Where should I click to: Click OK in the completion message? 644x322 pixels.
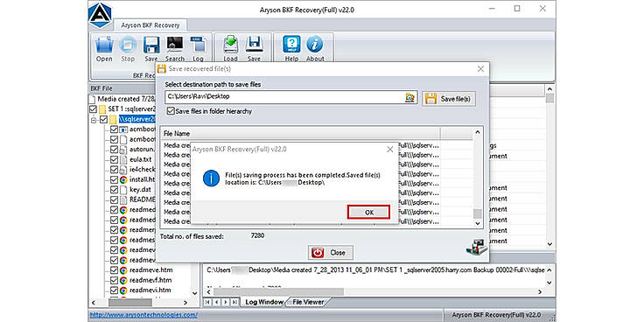click(x=369, y=212)
